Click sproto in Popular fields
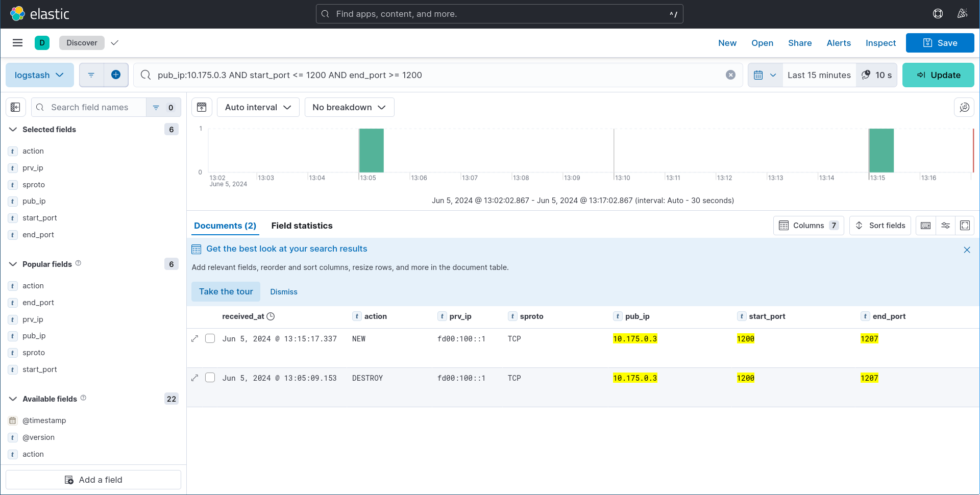Image resolution: width=980 pixels, height=495 pixels. pyautogui.click(x=34, y=353)
